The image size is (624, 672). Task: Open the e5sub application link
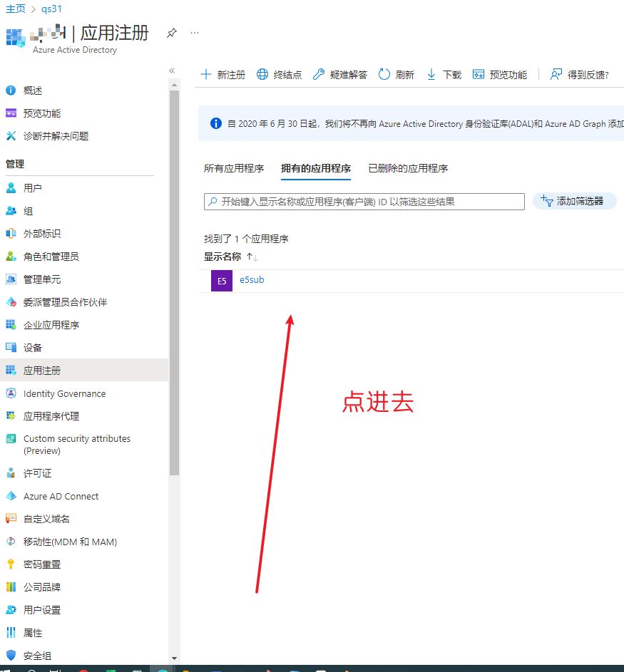(x=252, y=280)
